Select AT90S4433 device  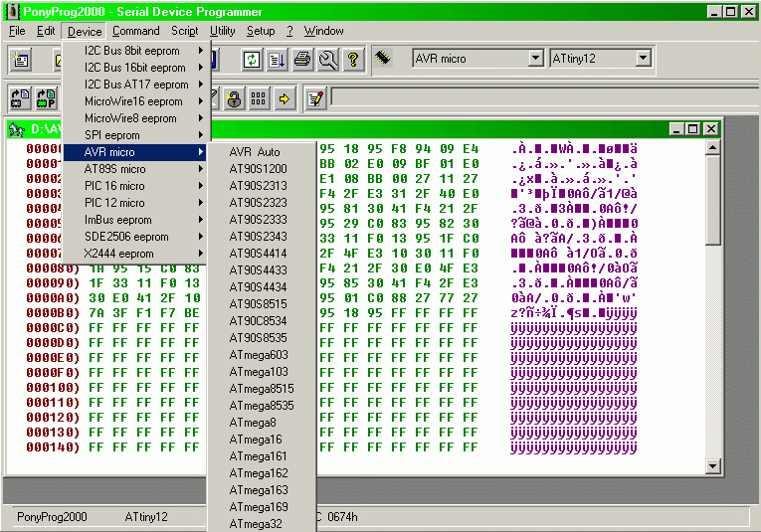pyautogui.click(x=262, y=270)
